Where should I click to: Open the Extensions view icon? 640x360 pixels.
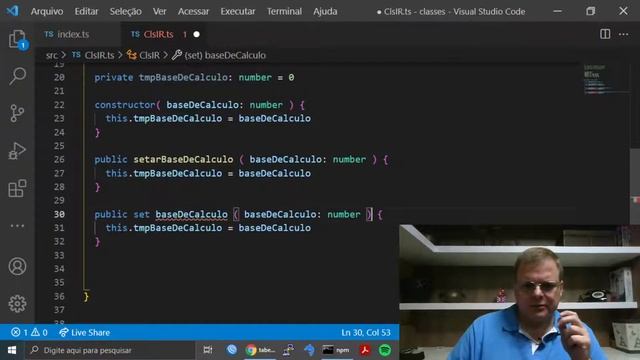pyautogui.click(x=17, y=188)
